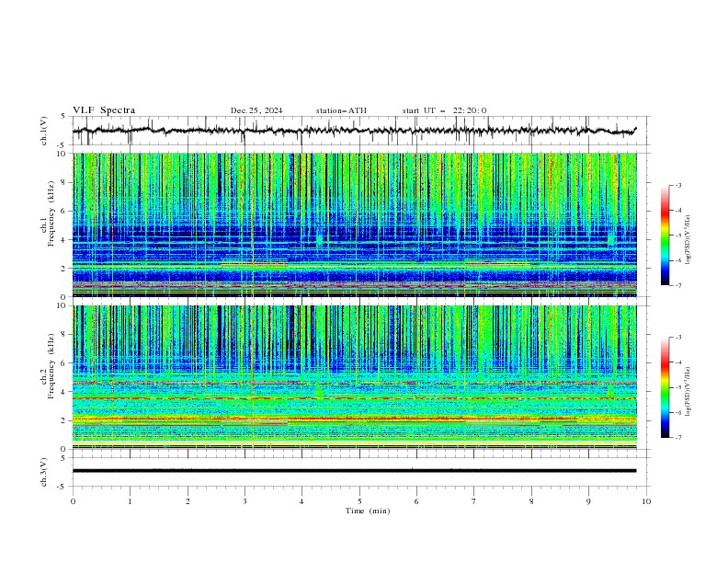Image resolution: width=728 pixels, height=563 pixels.
Task: Click the "start UT = 22:20:0" text
Action: pyautogui.click(x=444, y=110)
